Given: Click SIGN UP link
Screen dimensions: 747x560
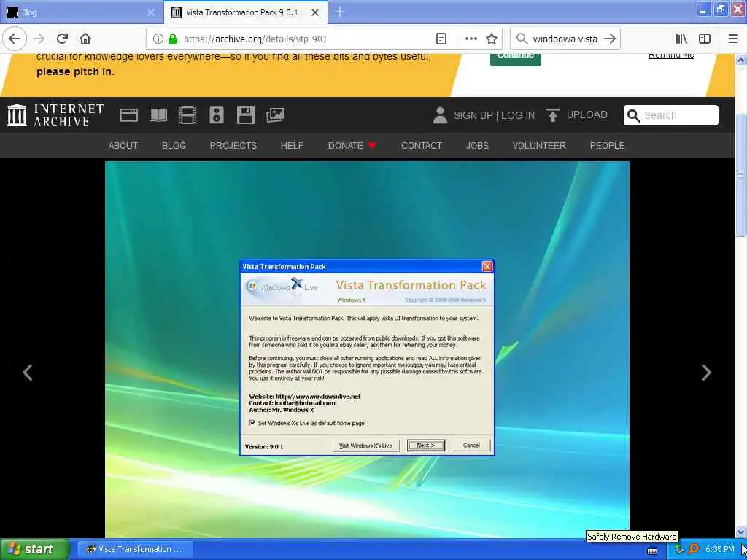Looking at the screenshot, I should [x=473, y=115].
